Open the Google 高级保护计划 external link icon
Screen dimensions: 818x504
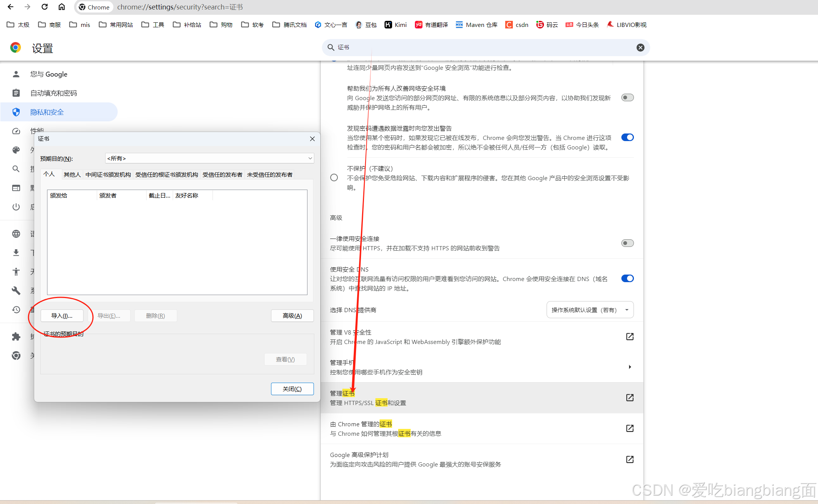coord(629,459)
